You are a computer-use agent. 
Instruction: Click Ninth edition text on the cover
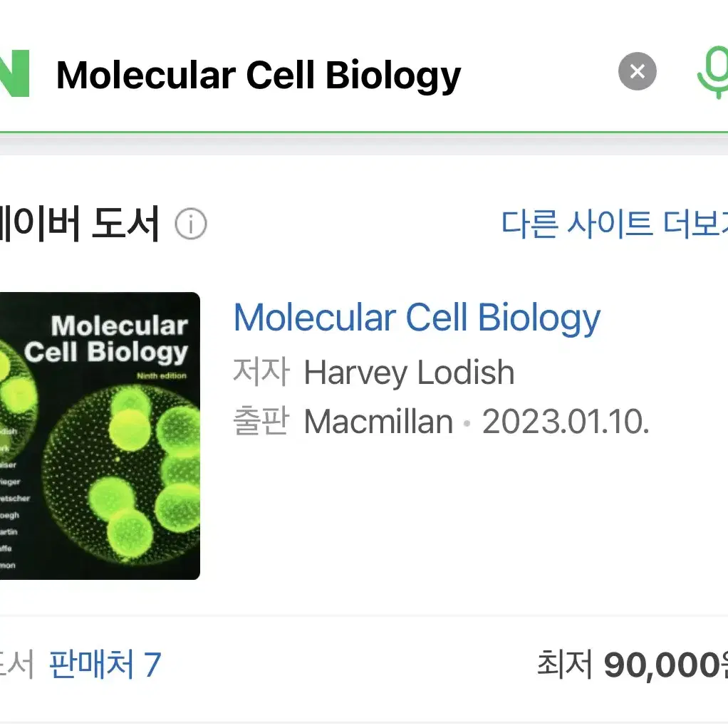coord(162,375)
